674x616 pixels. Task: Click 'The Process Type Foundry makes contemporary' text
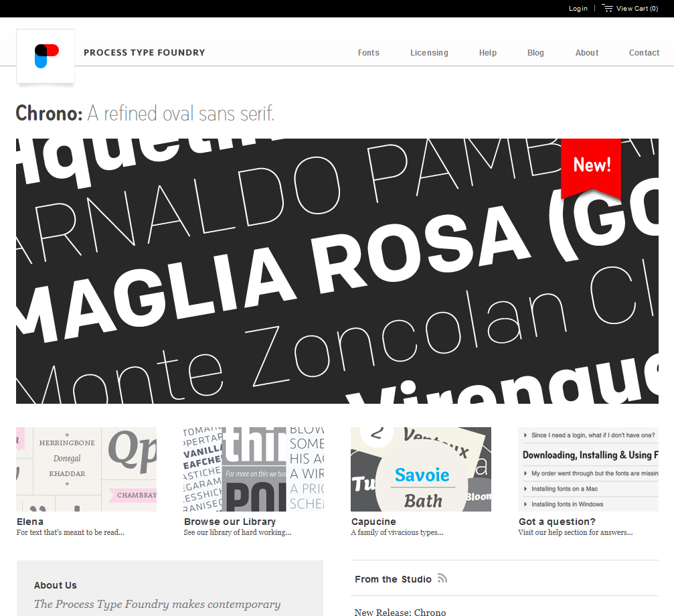point(157,604)
